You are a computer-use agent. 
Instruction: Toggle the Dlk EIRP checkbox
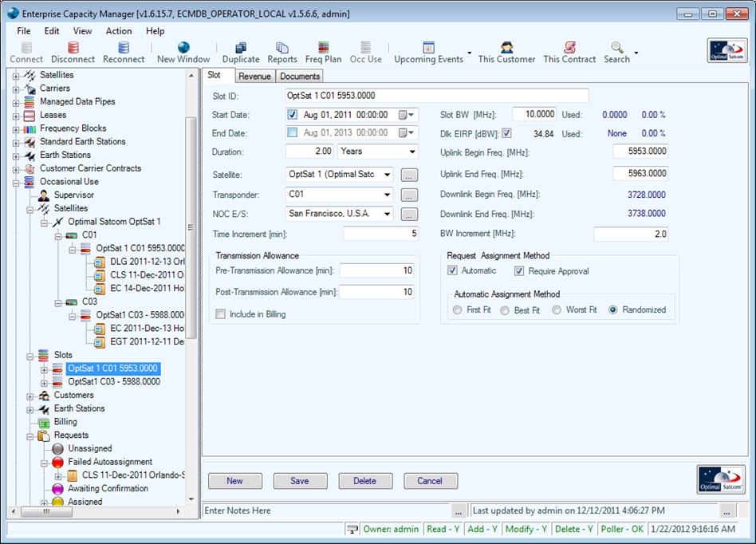click(506, 133)
